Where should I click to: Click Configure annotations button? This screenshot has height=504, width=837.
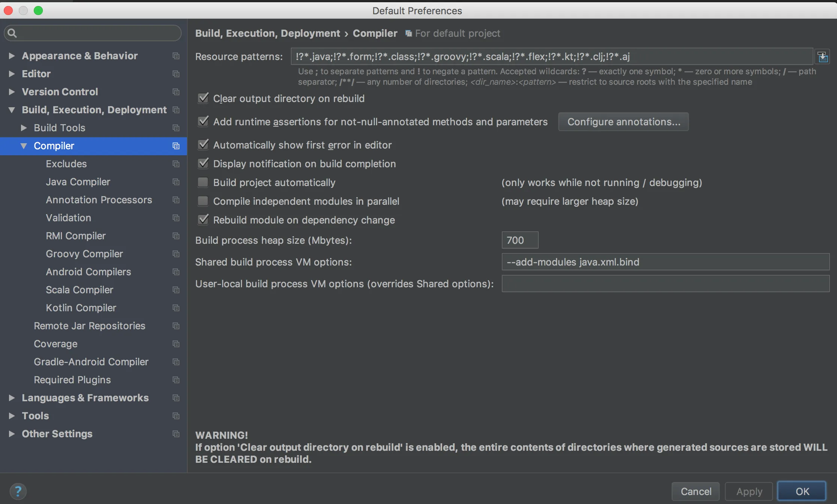pos(623,122)
